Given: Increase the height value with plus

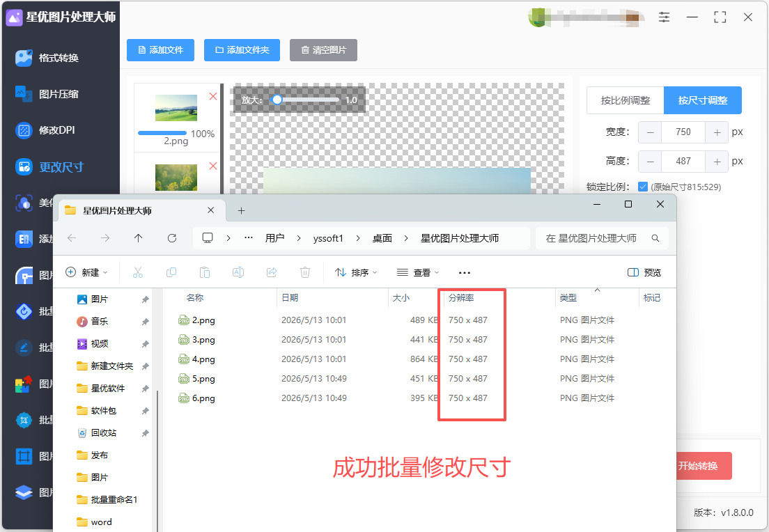Looking at the screenshot, I should pyautogui.click(x=717, y=162).
